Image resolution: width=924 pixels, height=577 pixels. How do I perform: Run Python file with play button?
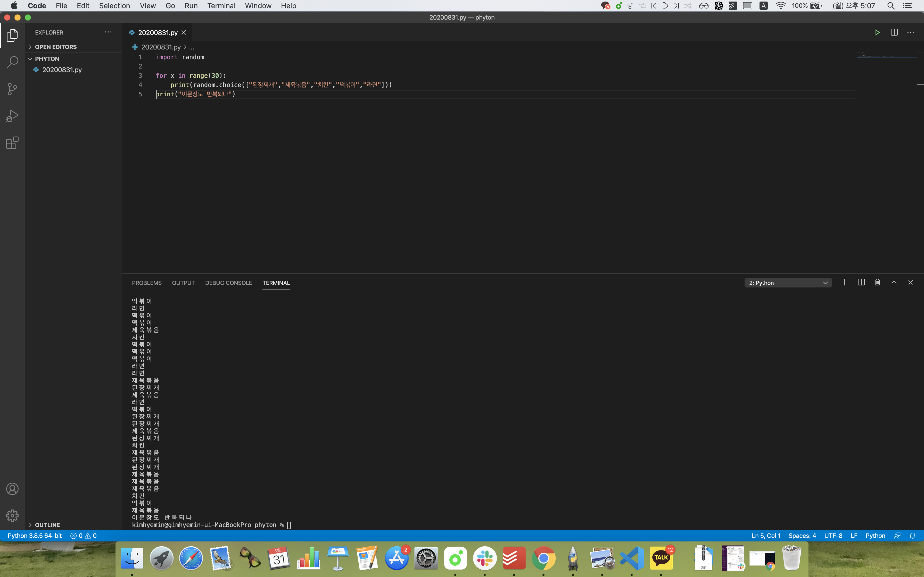pos(877,32)
